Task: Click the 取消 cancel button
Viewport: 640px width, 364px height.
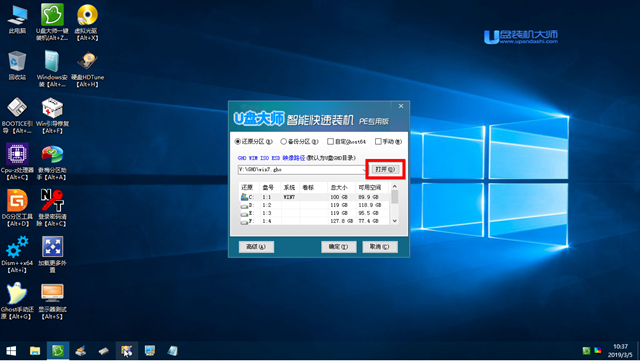Action: (x=380, y=247)
